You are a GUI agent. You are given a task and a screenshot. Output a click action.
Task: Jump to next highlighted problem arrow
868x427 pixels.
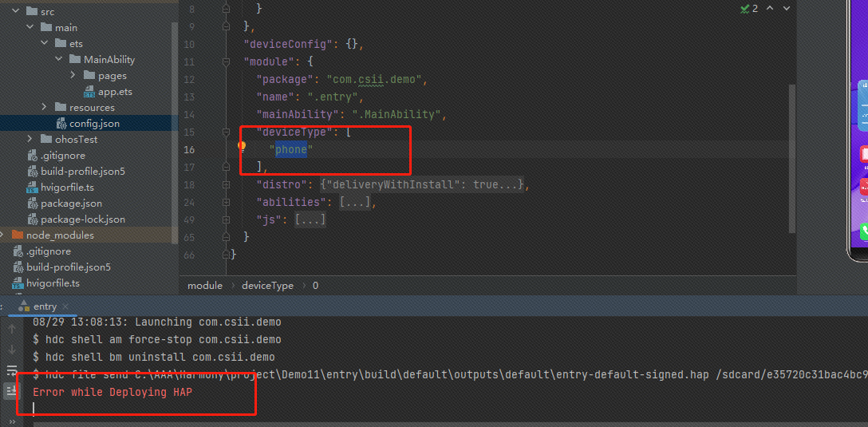(787, 8)
